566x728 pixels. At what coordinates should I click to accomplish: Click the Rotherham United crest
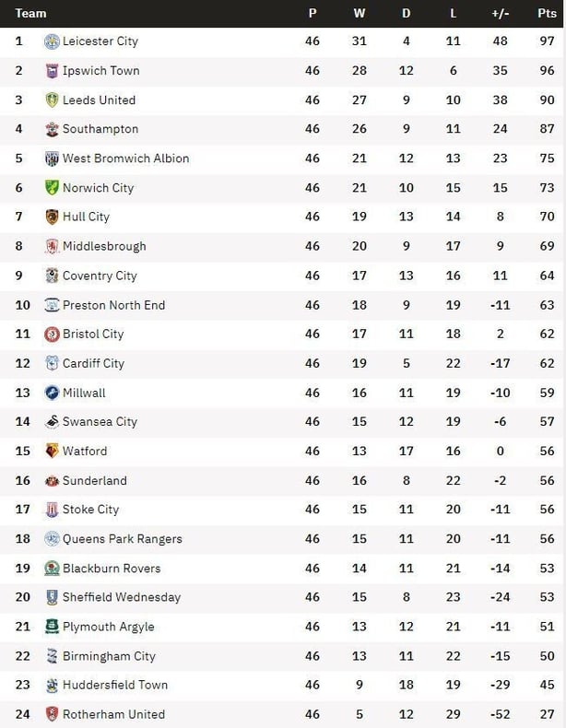coord(52,714)
